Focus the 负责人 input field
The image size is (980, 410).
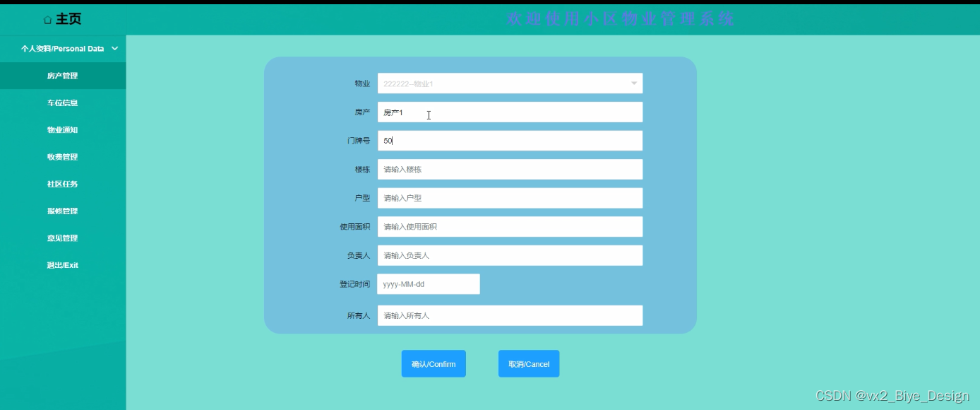[510, 255]
